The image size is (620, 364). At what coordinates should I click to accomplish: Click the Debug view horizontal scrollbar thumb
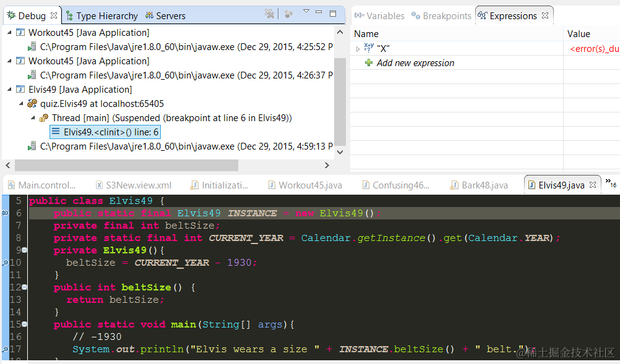tap(126, 165)
